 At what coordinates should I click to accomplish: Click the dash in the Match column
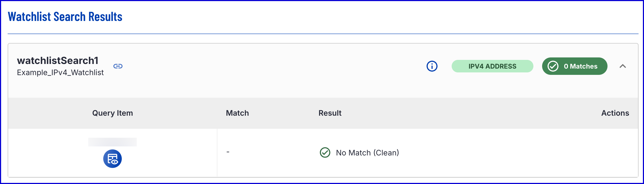point(228,152)
